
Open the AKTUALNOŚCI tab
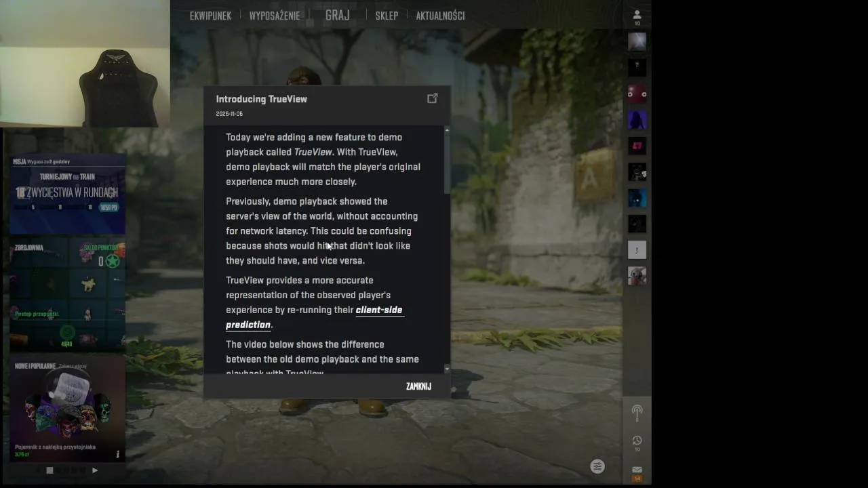440,16
